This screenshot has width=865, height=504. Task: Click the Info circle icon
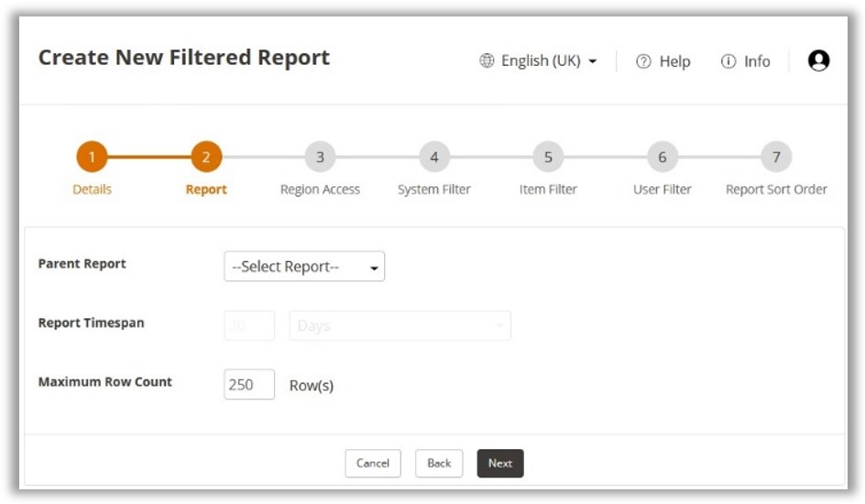tap(728, 61)
